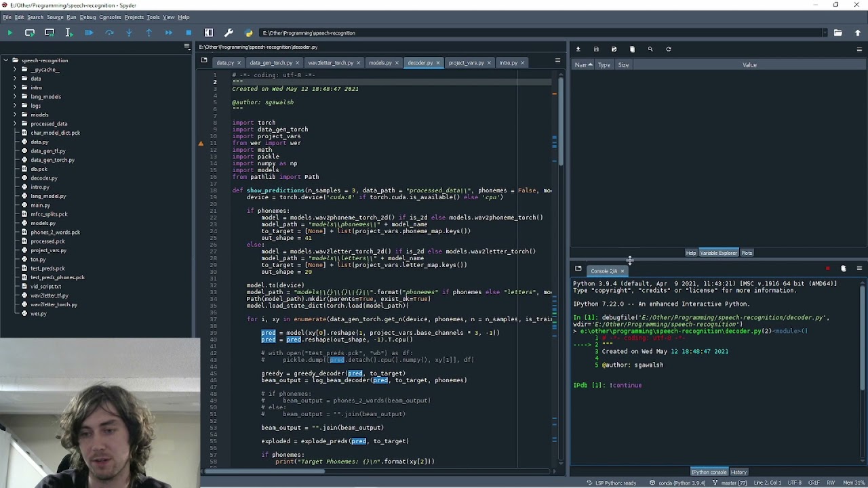Open Variable Explorer options hamburger menu
Image resolution: width=868 pixels, height=488 pixels.
click(859, 49)
